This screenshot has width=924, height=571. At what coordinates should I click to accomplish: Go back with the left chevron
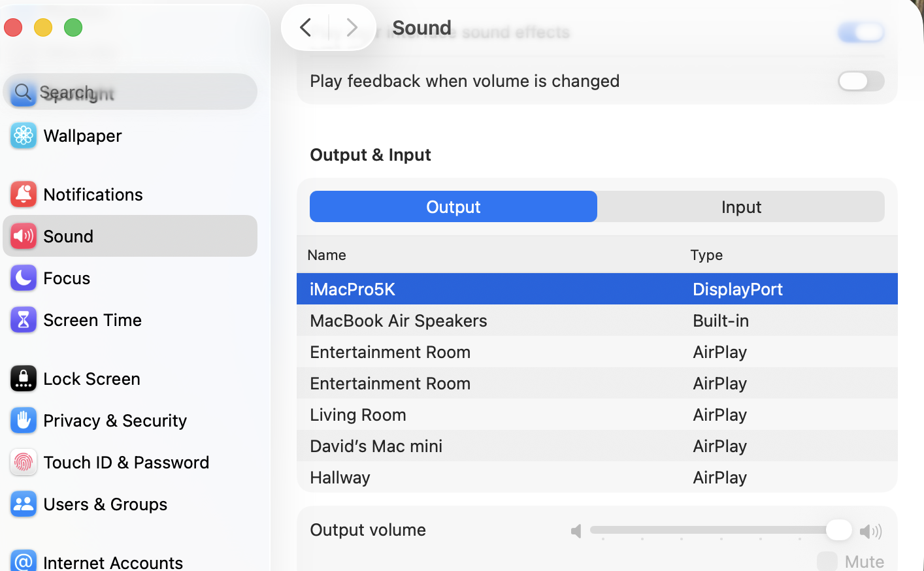click(305, 27)
